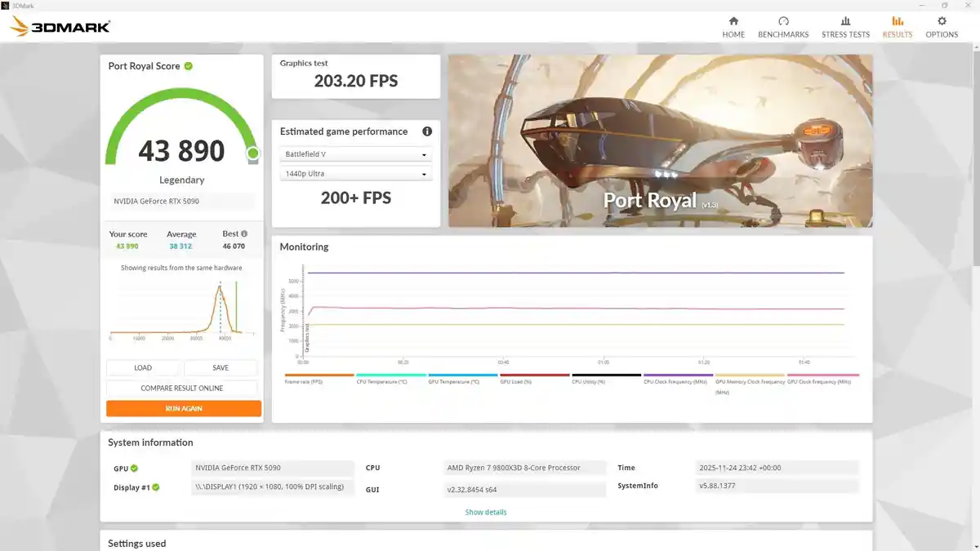
Task: Click the 3DMark logo
Action: coord(57,25)
